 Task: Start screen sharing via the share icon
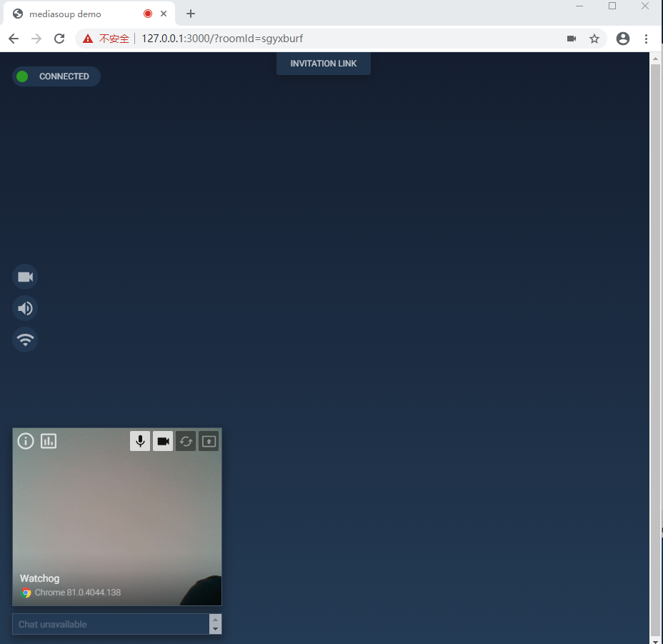point(209,441)
